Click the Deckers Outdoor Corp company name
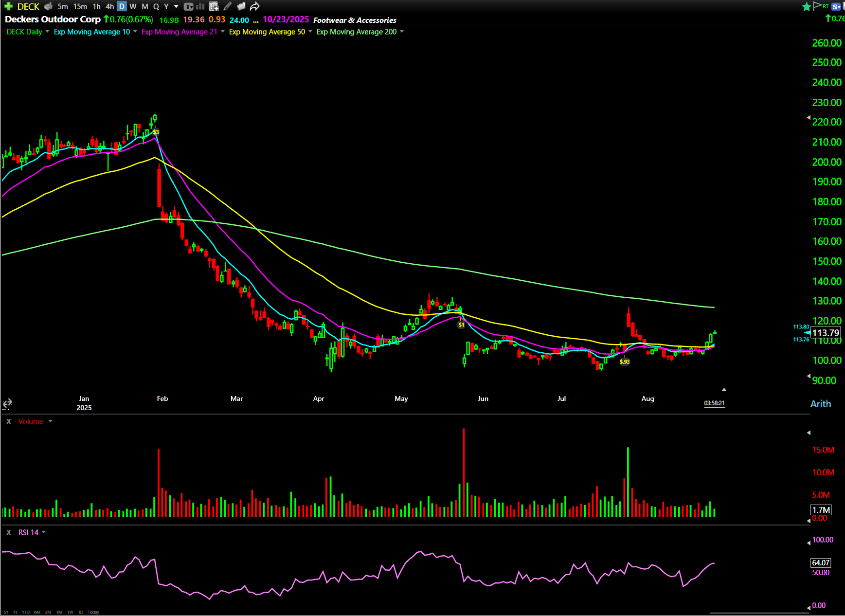This screenshot has width=845, height=616. click(x=53, y=19)
